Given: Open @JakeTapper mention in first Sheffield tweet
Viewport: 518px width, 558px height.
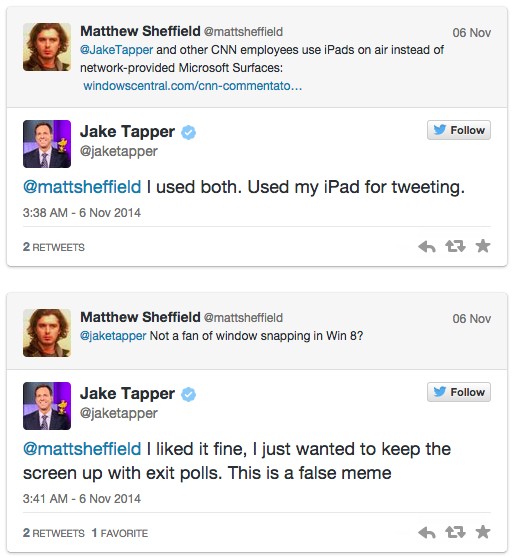Looking at the screenshot, I should pos(117,49).
